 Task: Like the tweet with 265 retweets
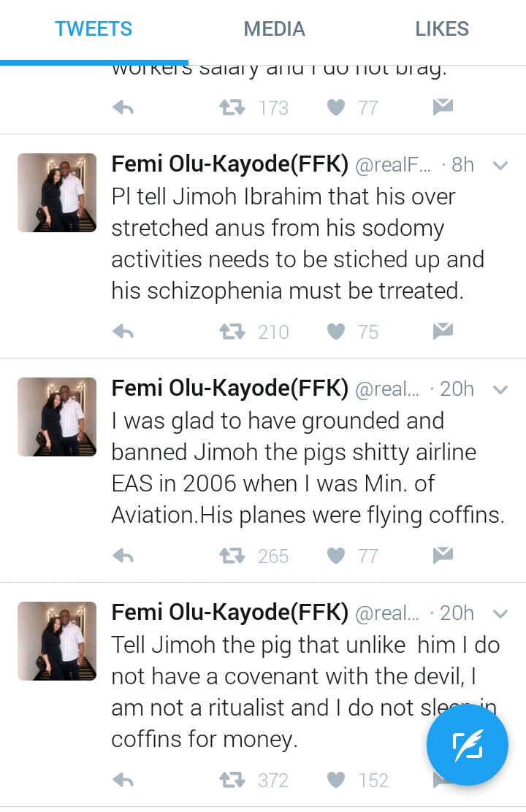[335, 556]
